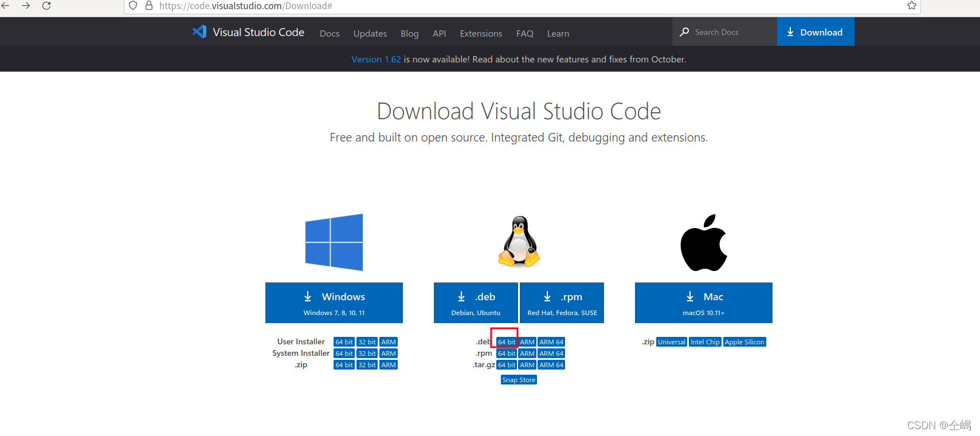The image size is (980, 436).
Task: Click the .rpm Red Hat download button
Action: pyautogui.click(x=562, y=303)
